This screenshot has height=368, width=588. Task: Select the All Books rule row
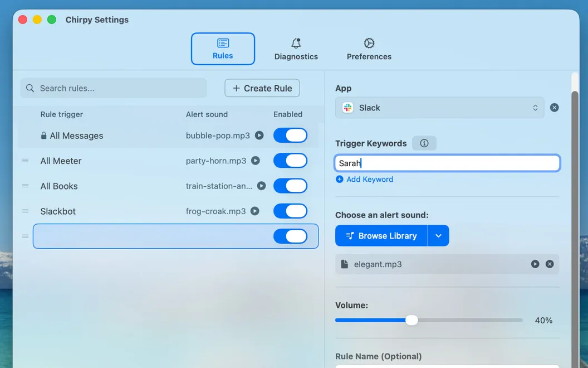point(168,186)
